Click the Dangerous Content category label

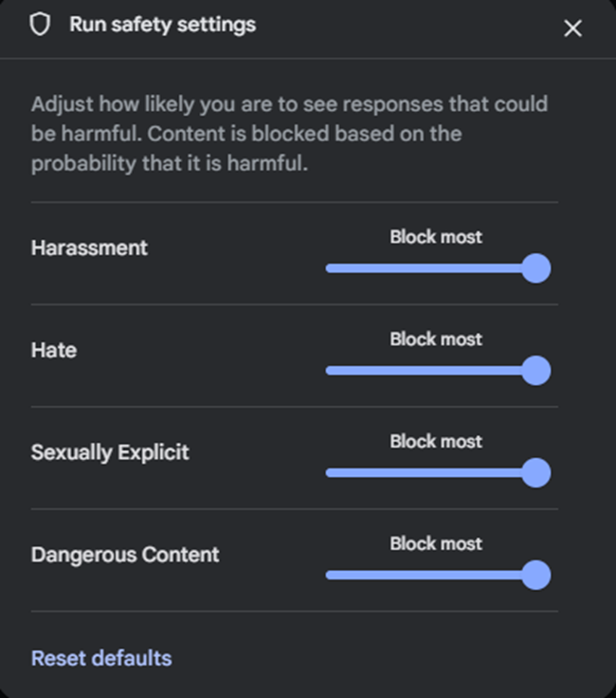[125, 555]
